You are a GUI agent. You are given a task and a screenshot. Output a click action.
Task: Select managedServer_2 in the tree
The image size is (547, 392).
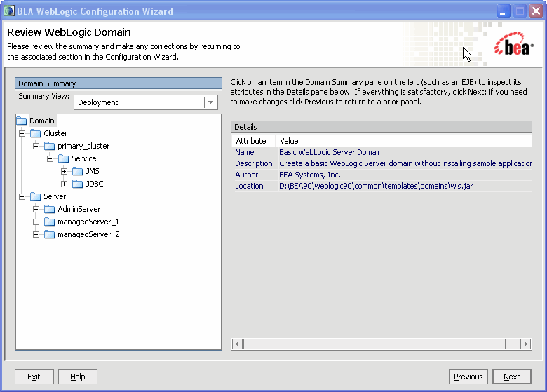88,234
